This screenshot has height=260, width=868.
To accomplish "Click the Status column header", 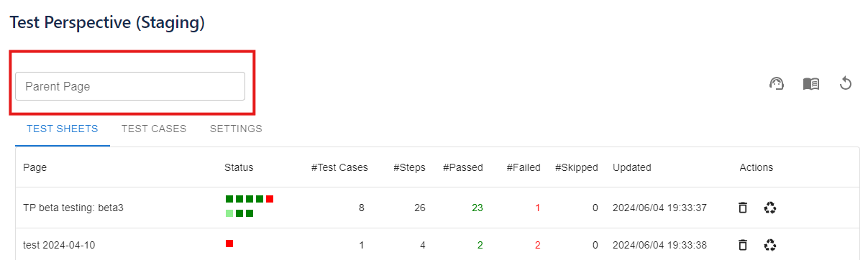I will (x=239, y=167).
